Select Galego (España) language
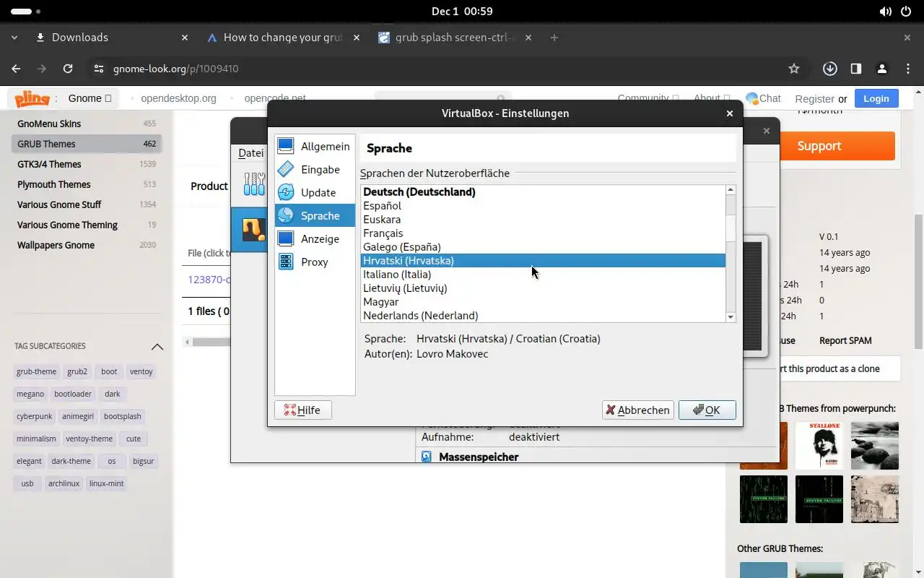The width and height of the screenshot is (924, 578). (x=543, y=246)
